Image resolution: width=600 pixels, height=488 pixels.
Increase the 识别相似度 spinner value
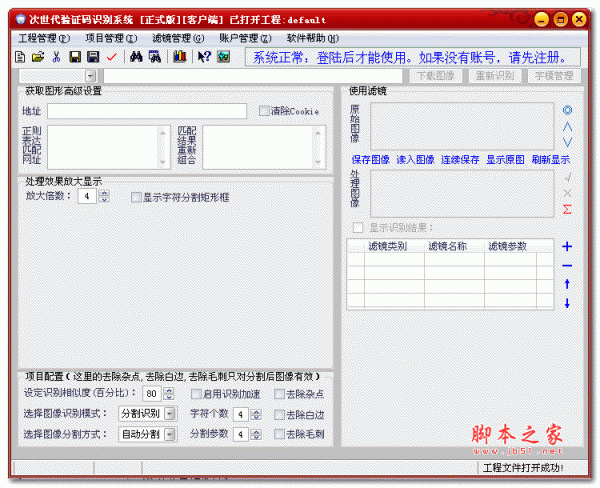(x=169, y=390)
